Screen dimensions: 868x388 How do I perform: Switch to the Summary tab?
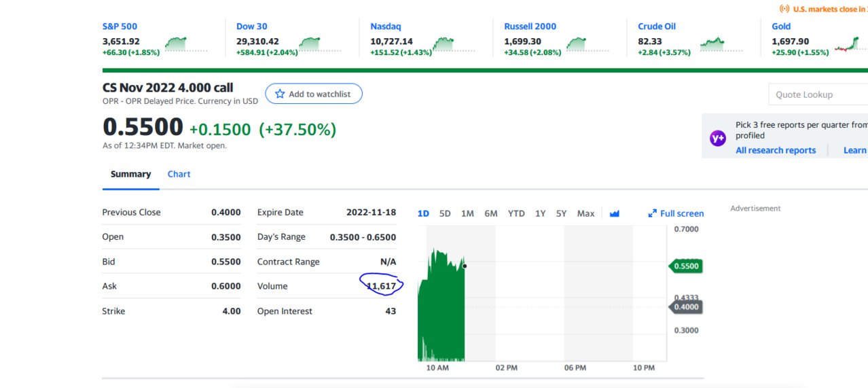pyautogui.click(x=130, y=174)
